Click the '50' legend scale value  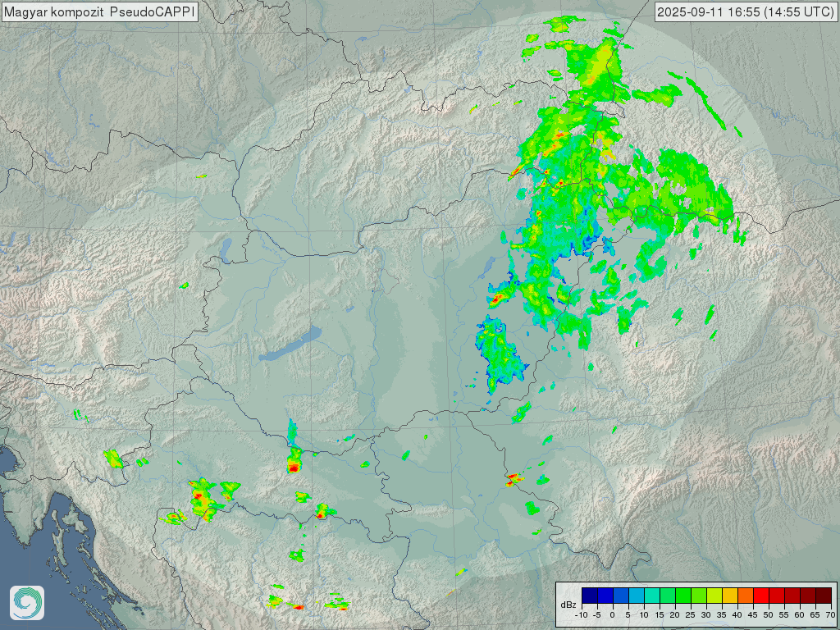[768, 615]
